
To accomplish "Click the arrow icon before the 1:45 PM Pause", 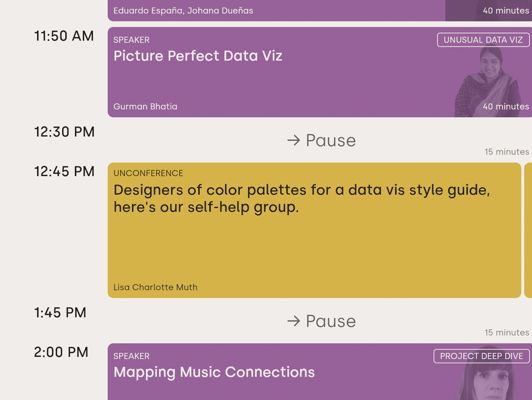I will pos(293,322).
